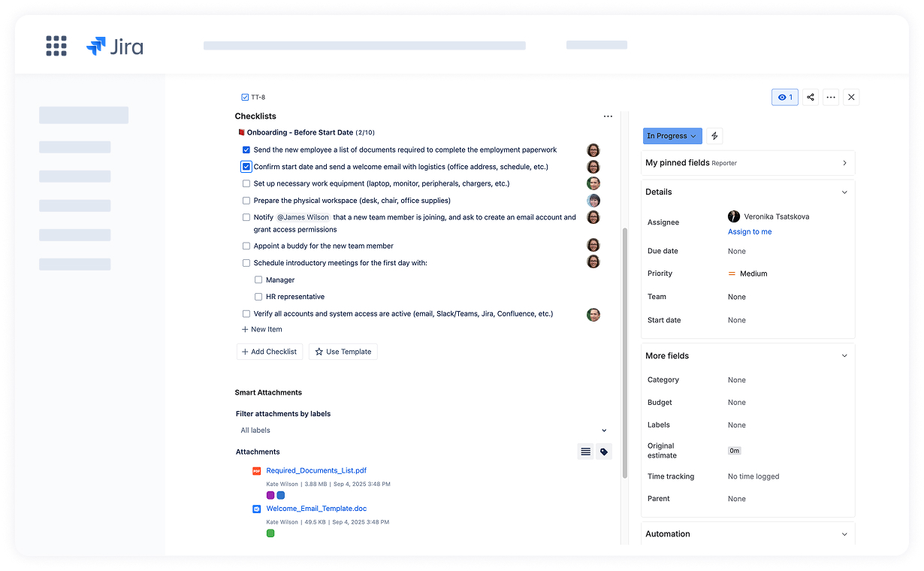This screenshot has height=571, width=924.
Task: Open the issue actions three-dot menu
Action: coord(830,97)
